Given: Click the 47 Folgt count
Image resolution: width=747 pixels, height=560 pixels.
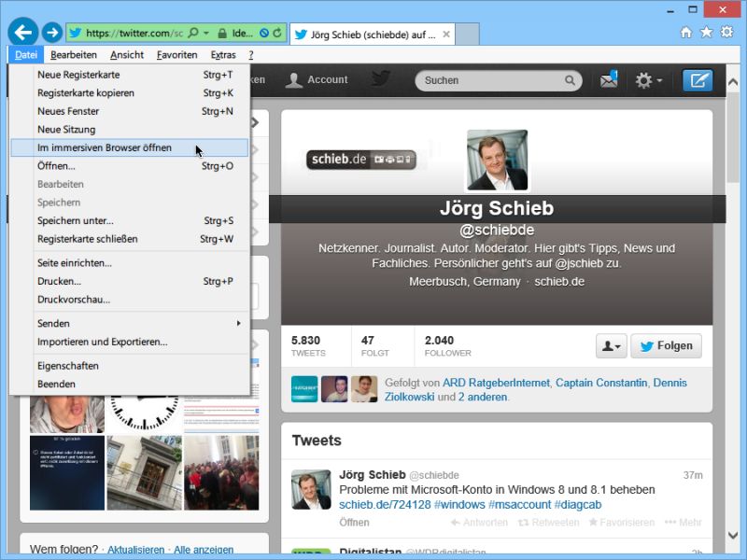Looking at the screenshot, I should (x=375, y=345).
